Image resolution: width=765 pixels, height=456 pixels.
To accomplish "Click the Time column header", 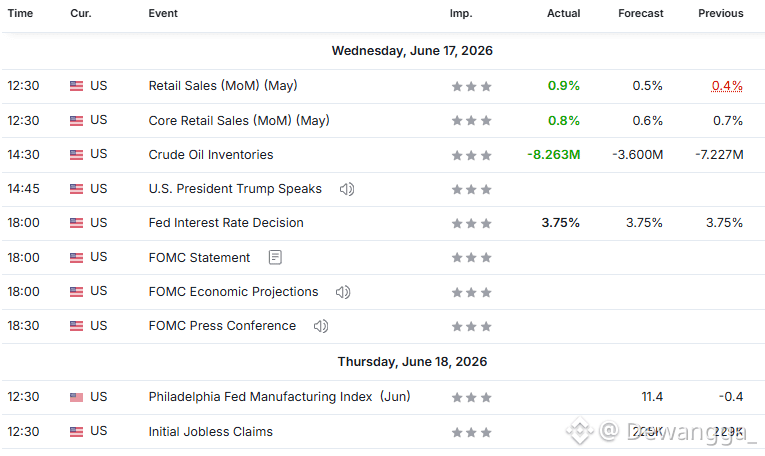I will [20, 13].
